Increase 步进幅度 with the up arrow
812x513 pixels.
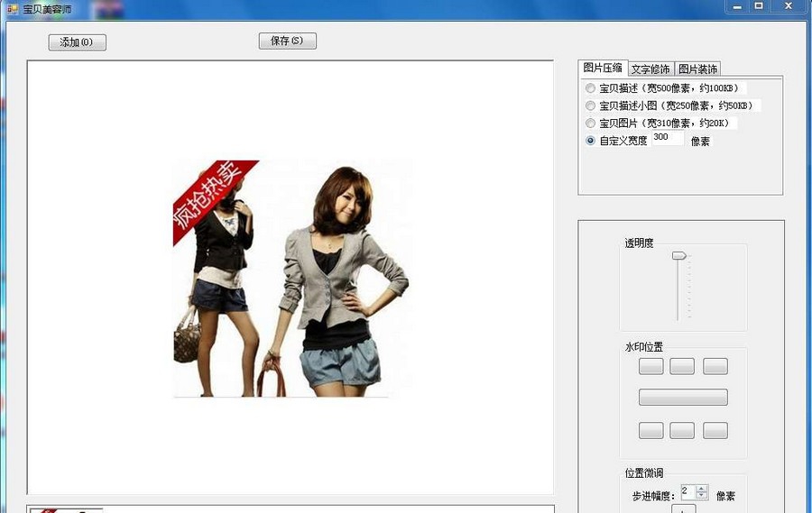tap(702, 488)
